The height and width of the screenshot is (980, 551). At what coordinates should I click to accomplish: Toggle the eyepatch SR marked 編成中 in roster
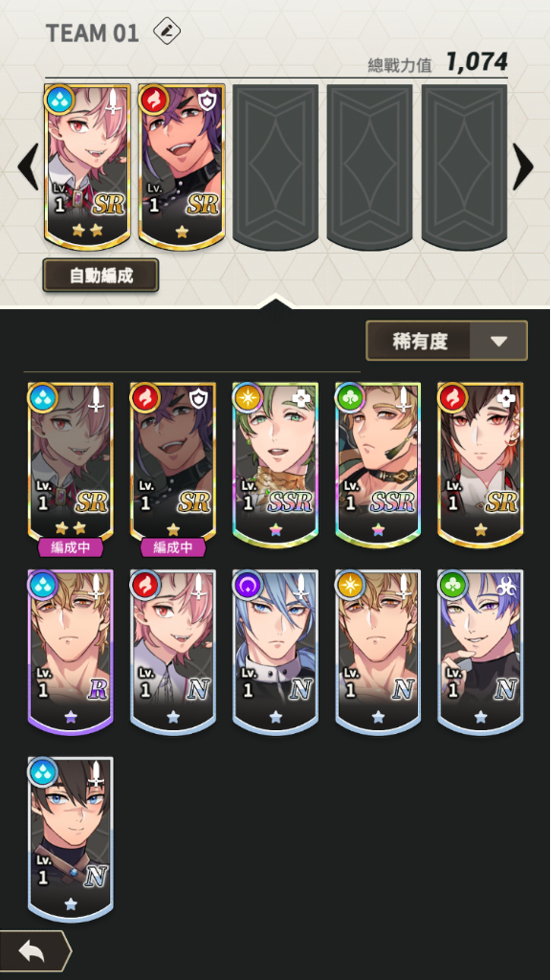click(x=173, y=464)
